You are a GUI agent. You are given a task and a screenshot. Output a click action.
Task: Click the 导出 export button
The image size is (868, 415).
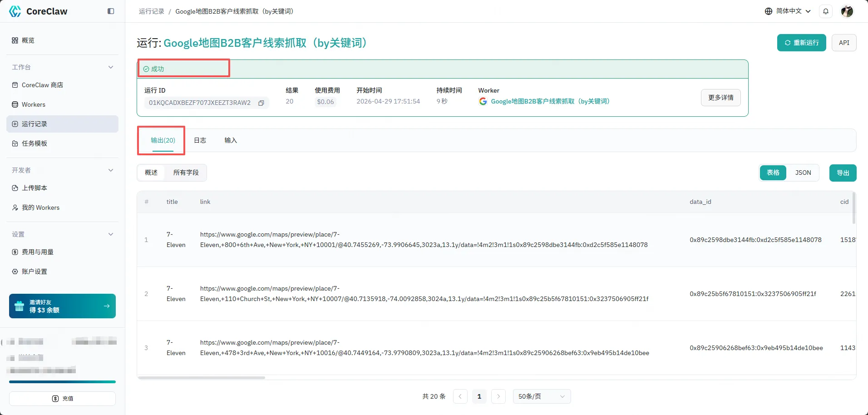coord(843,173)
